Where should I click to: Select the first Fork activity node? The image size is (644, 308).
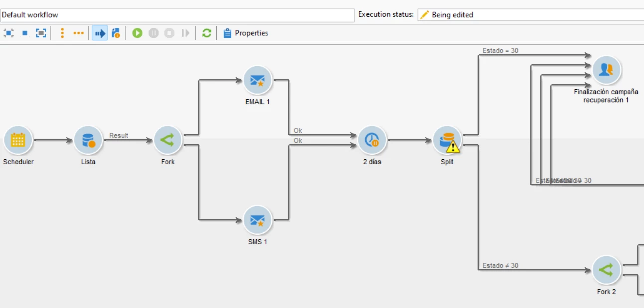(x=168, y=140)
